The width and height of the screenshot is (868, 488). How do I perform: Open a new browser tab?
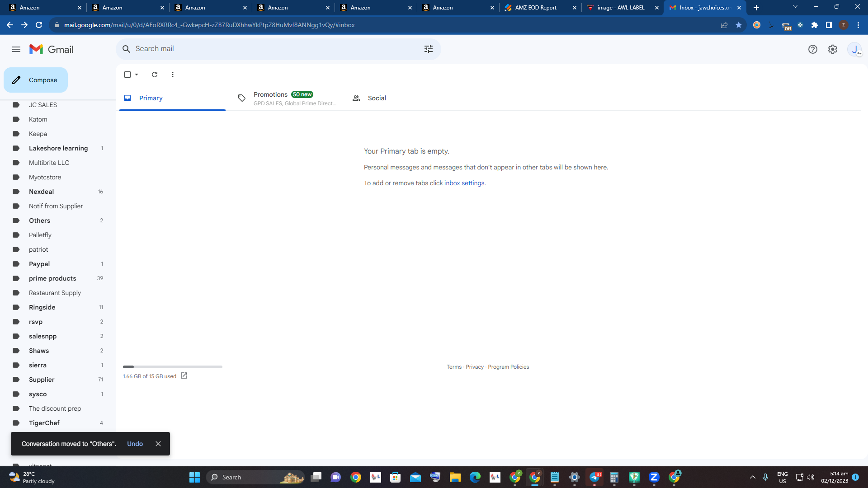coord(756,8)
